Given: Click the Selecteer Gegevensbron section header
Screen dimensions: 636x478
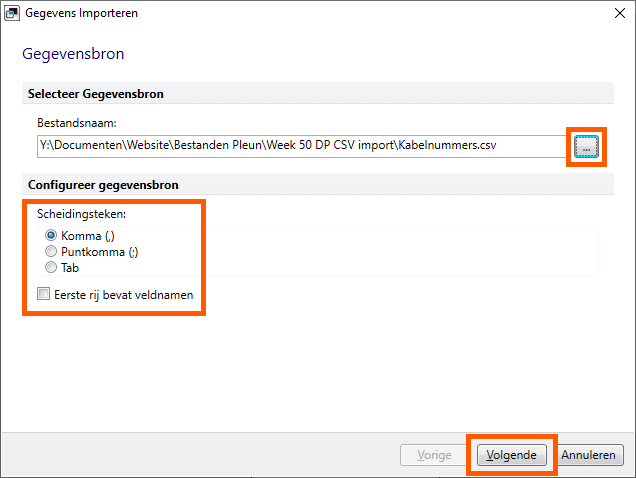Looking at the screenshot, I should (x=318, y=93).
